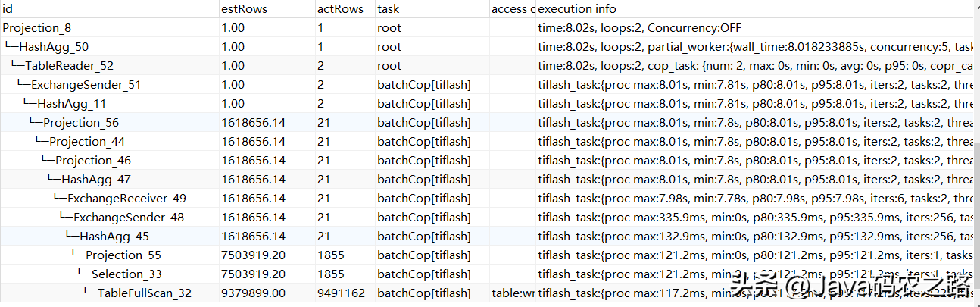Select the TableFullScan_32 node
This screenshot has width=980, height=307.
point(144,293)
